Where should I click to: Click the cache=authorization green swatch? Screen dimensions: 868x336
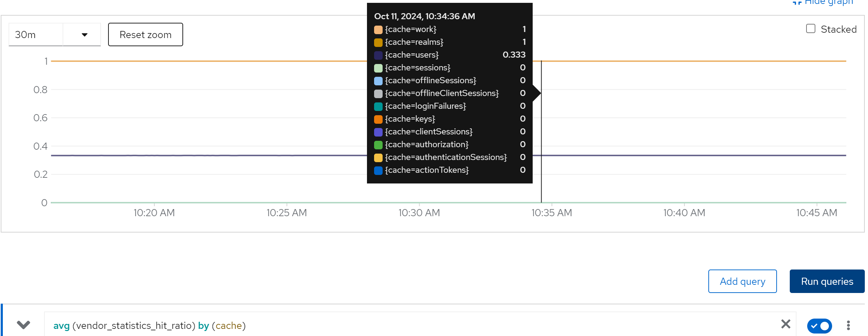378,145
